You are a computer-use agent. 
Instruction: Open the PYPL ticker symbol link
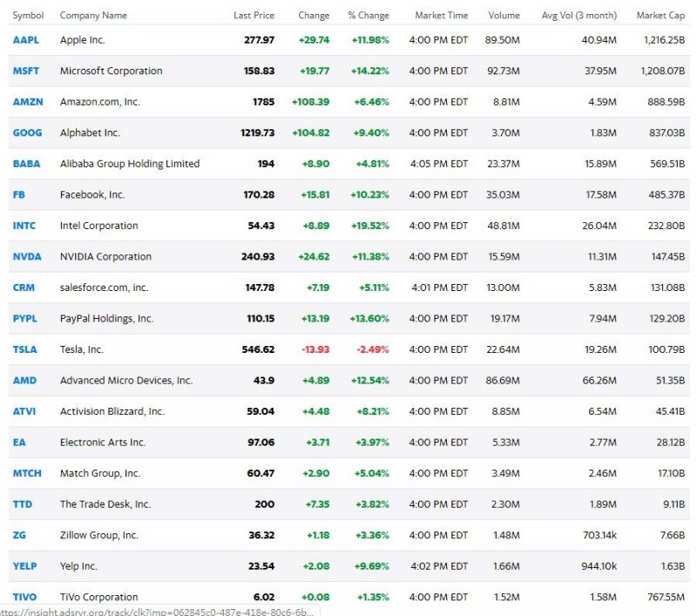coord(25,319)
